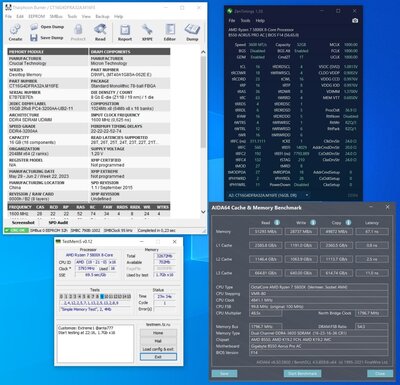Click the Start Benchmark button
The height and width of the screenshot is (385, 400).
pos(302,373)
